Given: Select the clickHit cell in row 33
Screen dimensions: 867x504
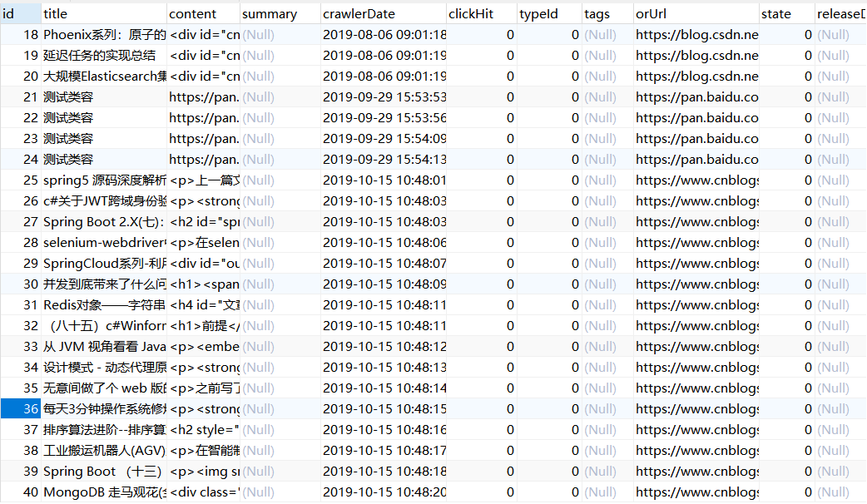Looking at the screenshot, I should pos(482,347).
